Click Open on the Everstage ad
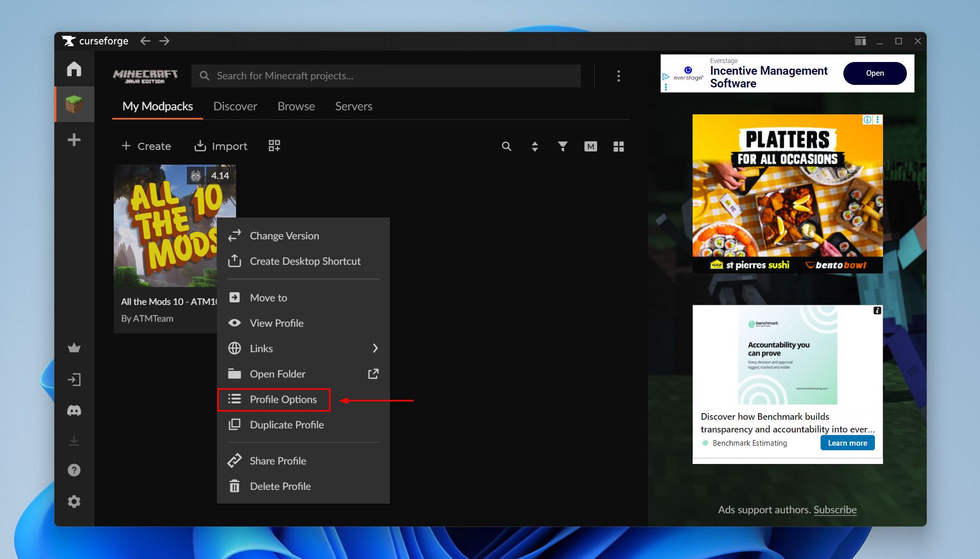Screen dimensions: 980x559 [874, 73]
